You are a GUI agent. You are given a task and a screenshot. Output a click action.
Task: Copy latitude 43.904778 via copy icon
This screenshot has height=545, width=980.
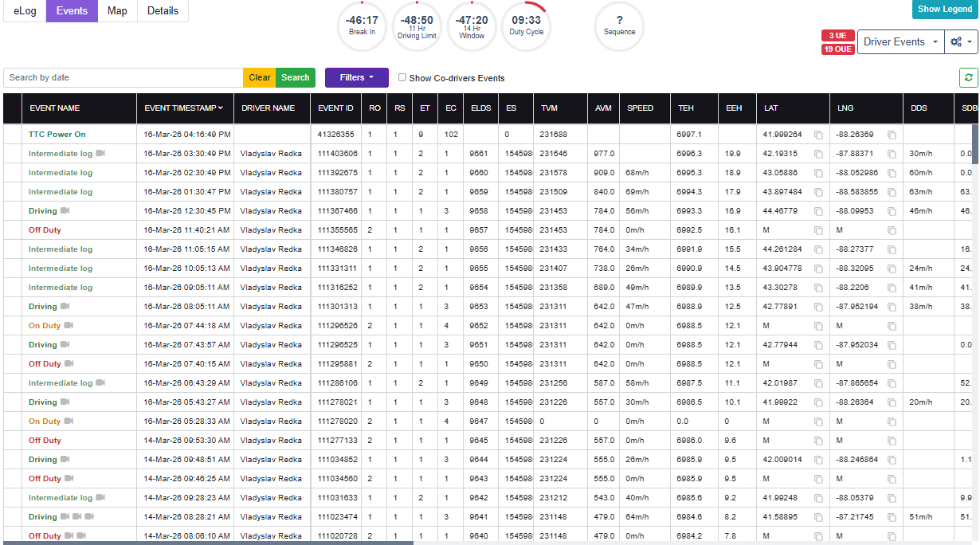[818, 269]
